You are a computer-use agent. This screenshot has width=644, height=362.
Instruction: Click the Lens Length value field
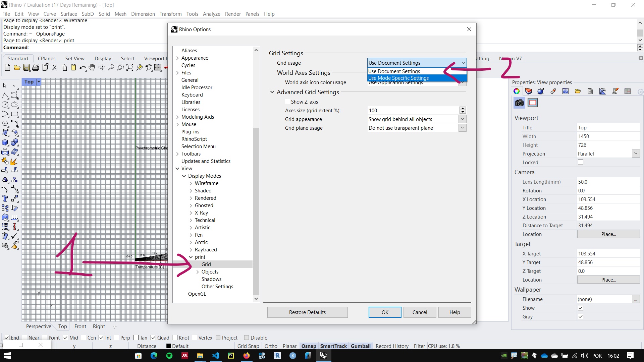point(608,182)
